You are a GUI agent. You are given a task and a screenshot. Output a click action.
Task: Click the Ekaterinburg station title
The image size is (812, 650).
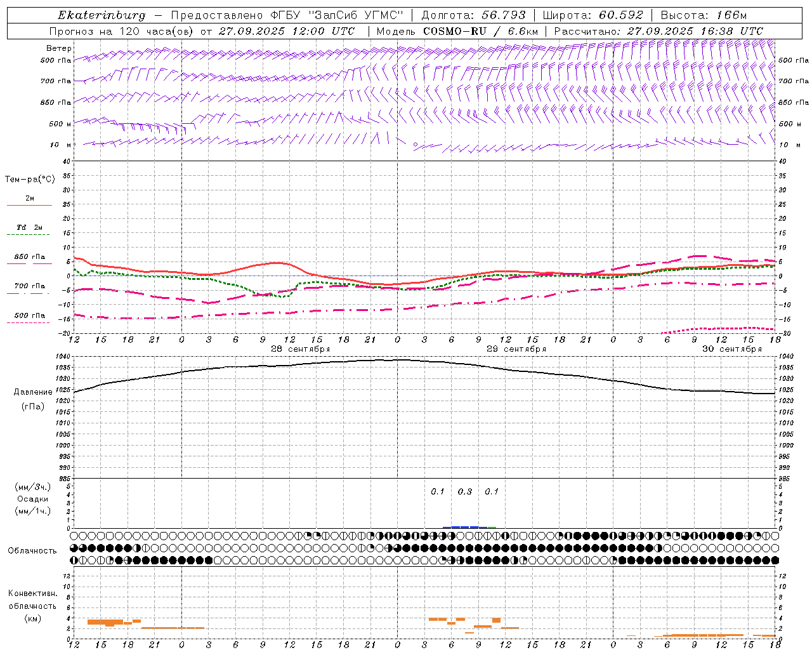point(101,15)
